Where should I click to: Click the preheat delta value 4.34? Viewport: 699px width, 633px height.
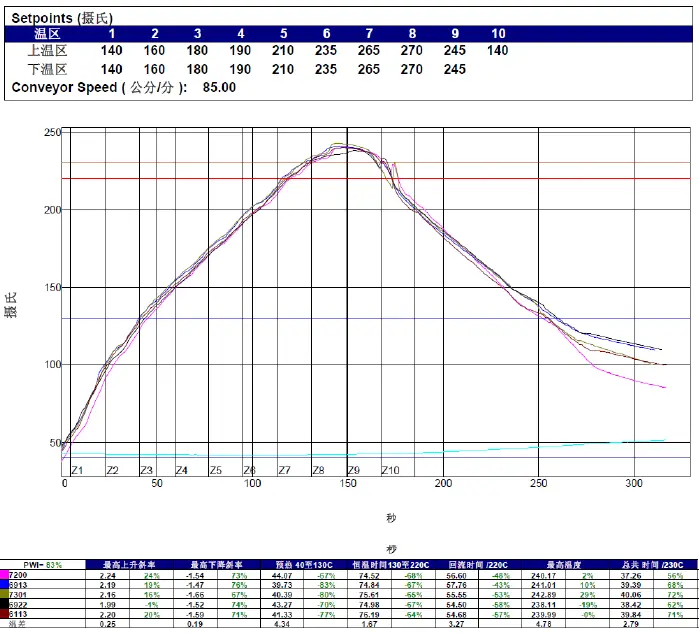(x=282, y=625)
